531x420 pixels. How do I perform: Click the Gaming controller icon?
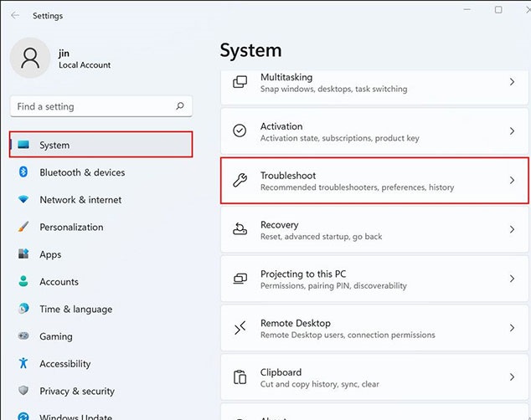point(23,335)
